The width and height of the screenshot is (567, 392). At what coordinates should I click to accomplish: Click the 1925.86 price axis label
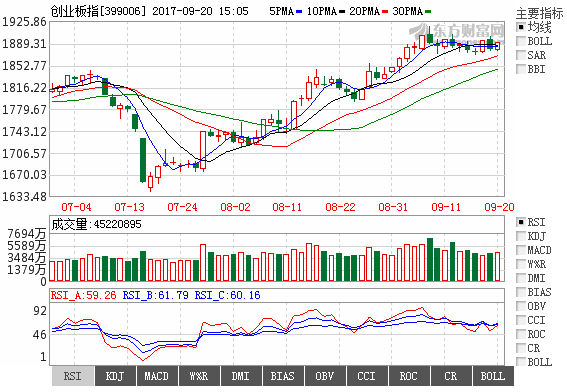[24, 22]
